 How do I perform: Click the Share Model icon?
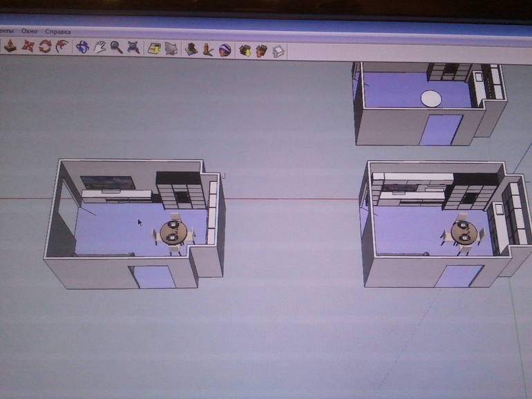[x=261, y=50]
